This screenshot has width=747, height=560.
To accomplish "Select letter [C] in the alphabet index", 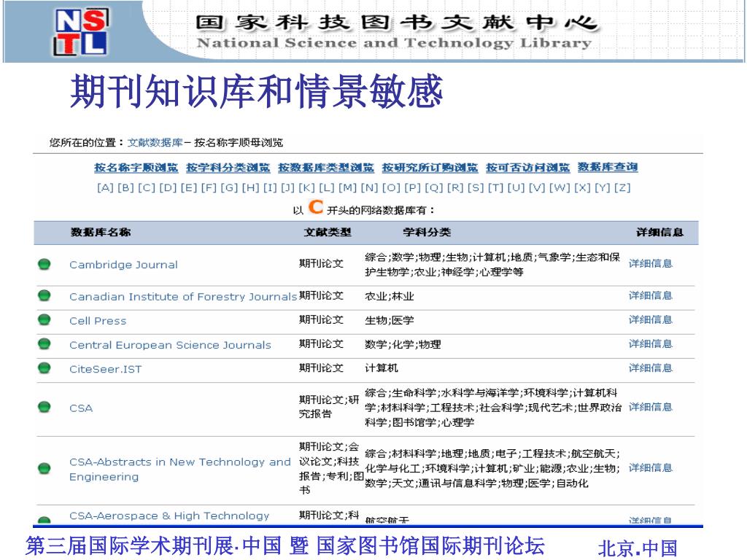I will [147, 187].
